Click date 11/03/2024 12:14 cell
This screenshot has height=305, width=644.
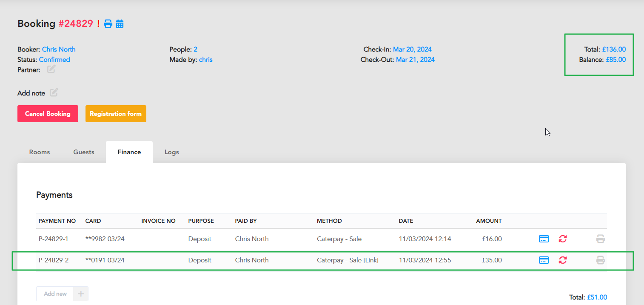(x=425, y=239)
